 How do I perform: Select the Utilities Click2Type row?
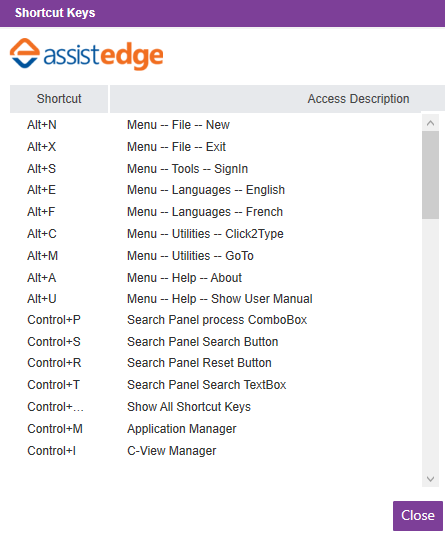[x=216, y=234]
